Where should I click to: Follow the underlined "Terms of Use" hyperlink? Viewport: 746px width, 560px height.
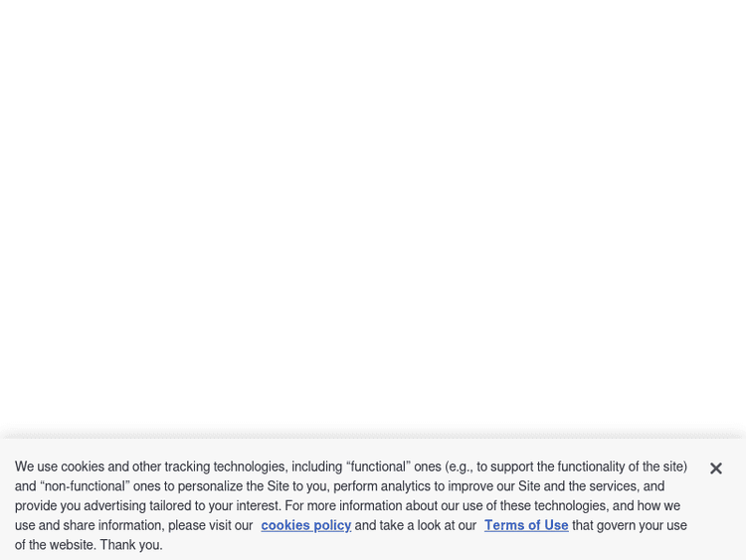(526, 525)
